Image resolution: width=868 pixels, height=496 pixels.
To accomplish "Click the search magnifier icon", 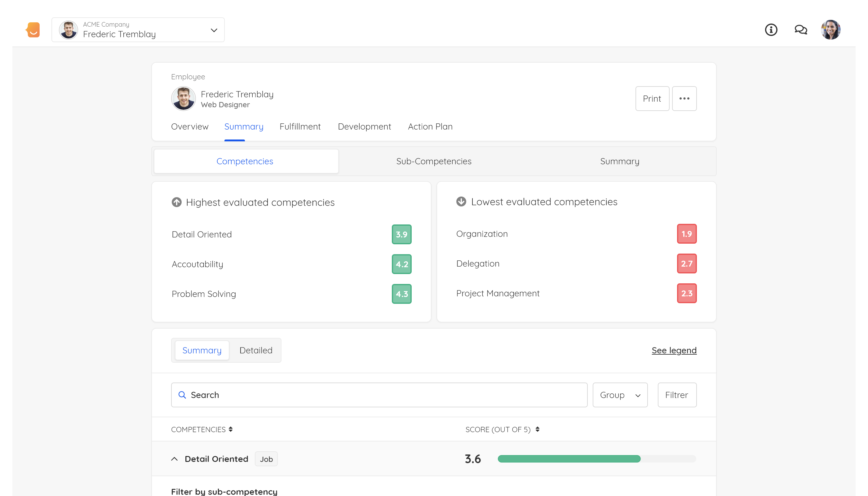I will 182,395.
